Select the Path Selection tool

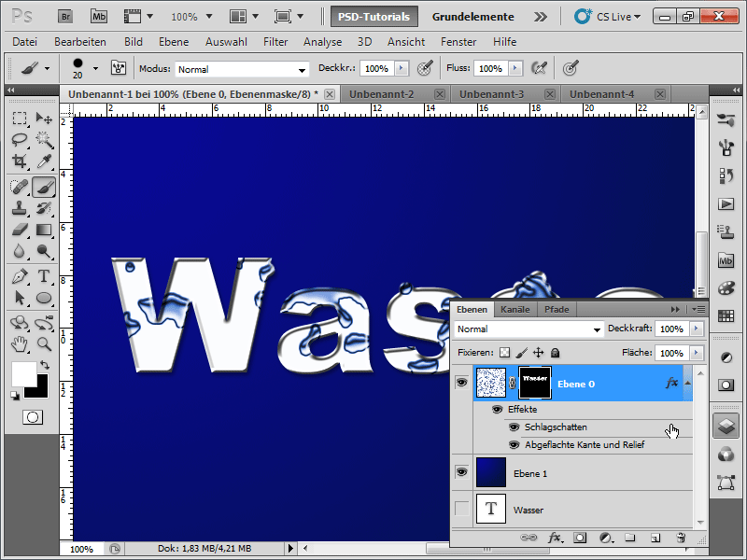coord(20,298)
